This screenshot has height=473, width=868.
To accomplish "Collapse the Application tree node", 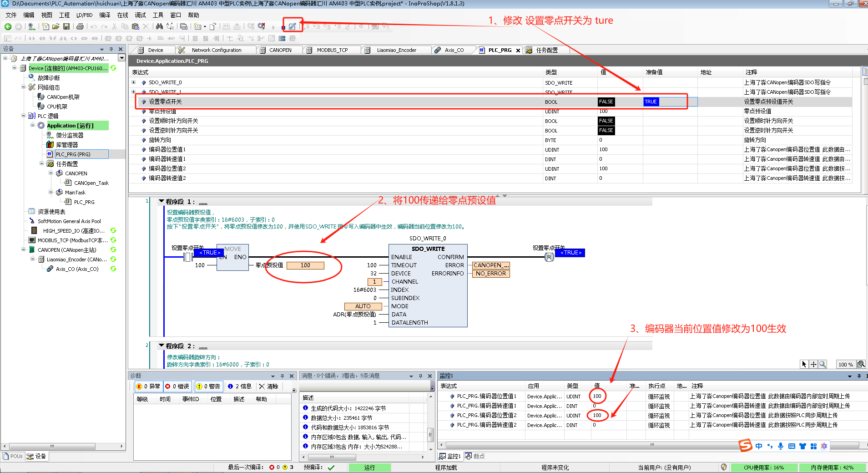I will click(x=33, y=125).
